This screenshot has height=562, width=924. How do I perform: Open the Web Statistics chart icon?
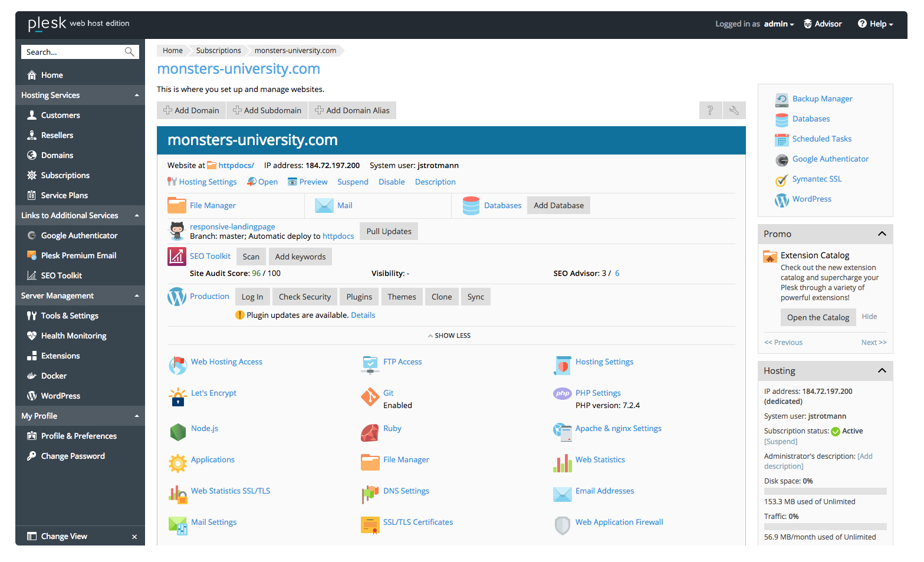click(563, 464)
